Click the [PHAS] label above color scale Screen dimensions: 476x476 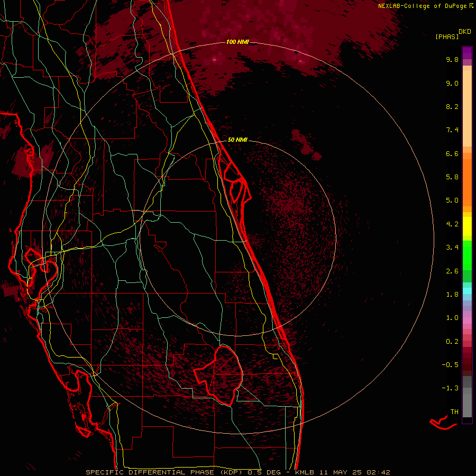click(x=447, y=36)
